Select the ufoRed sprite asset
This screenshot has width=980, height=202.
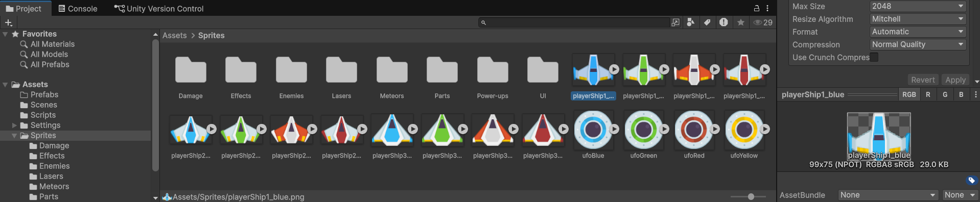693,130
